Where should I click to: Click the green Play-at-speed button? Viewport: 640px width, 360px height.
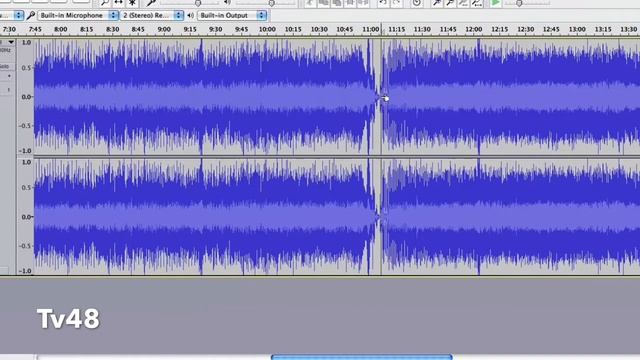pos(496,3)
